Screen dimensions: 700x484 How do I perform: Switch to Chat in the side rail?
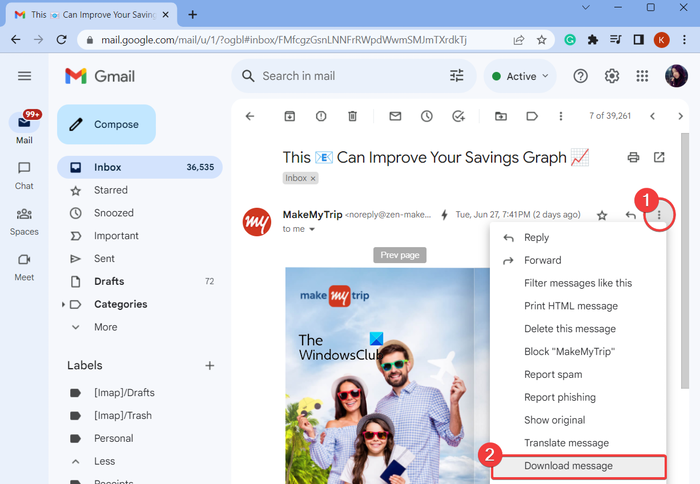coord(24,176)
